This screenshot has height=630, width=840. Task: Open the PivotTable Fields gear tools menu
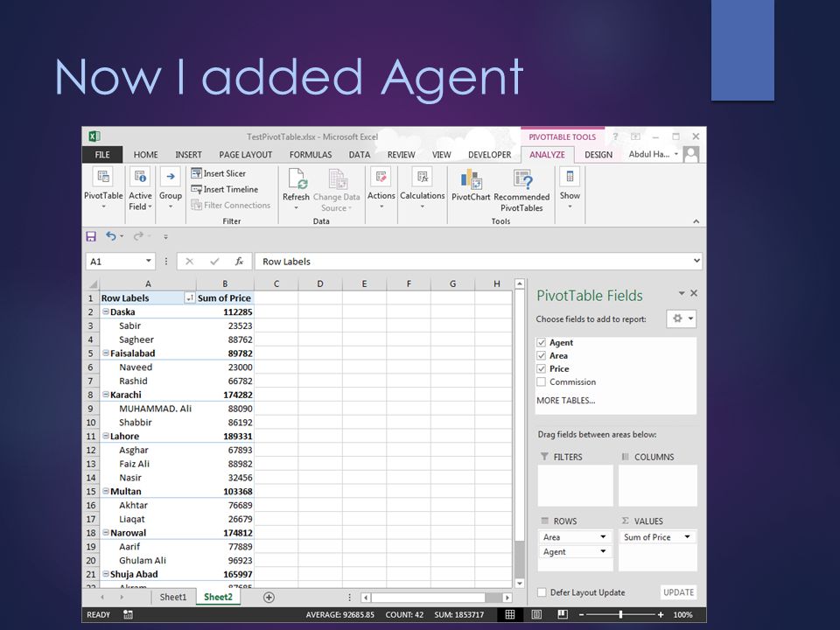click(682, 318)
